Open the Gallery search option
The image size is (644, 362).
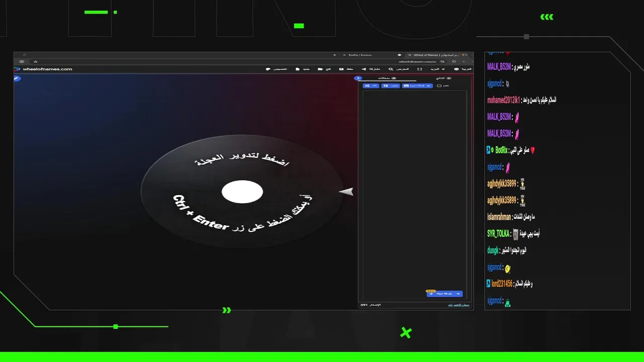click(x=398, y=69)
